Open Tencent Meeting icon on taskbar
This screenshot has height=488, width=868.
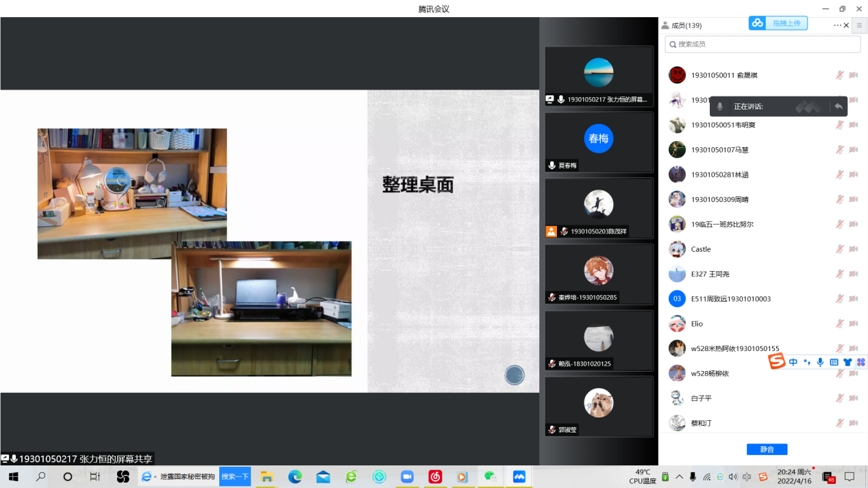pyautogui.click(x=519, y=476)
